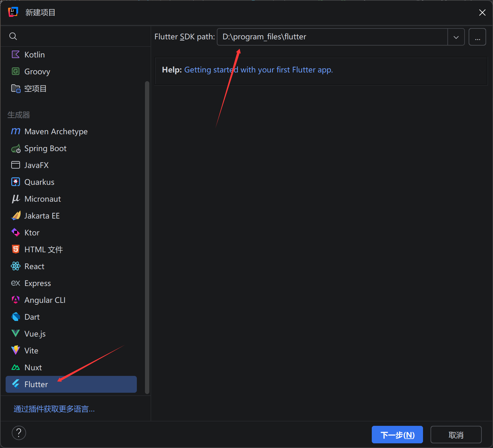The width and height of the screenshot is (493, 448).
Task: Click the Dart logo icon
Action: click(x=16, y=317)
